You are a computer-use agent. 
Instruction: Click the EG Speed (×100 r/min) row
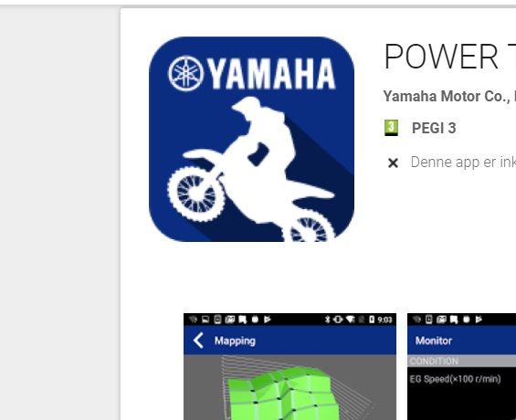coord(462,379)
